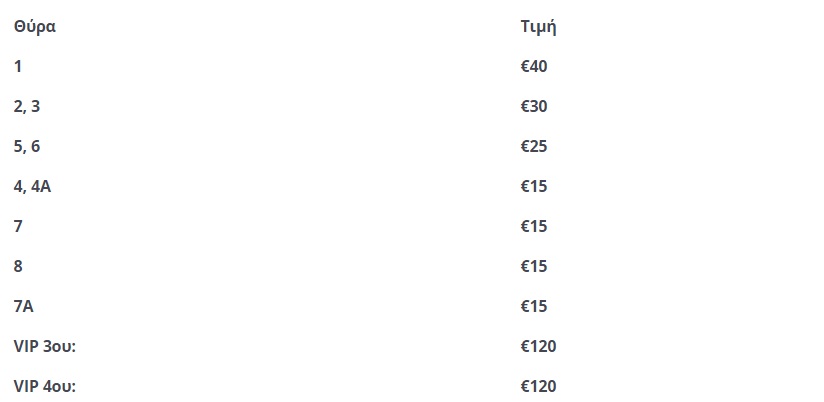Viewport: 824px width, 402px height.
Task: Click the €15 price for gates 4, 4A
Action: coord(534,187)
